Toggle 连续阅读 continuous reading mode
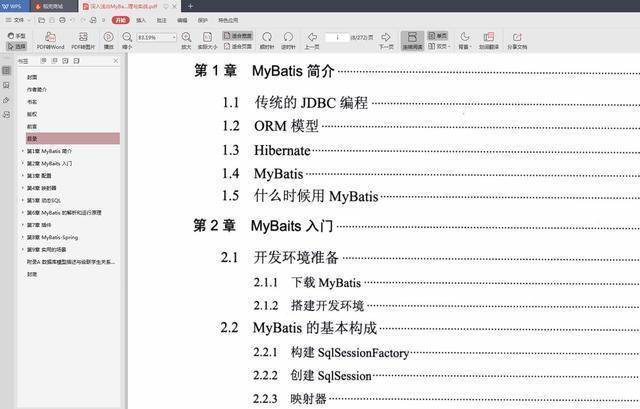640x409 pixels. click(x=412, y=41)
